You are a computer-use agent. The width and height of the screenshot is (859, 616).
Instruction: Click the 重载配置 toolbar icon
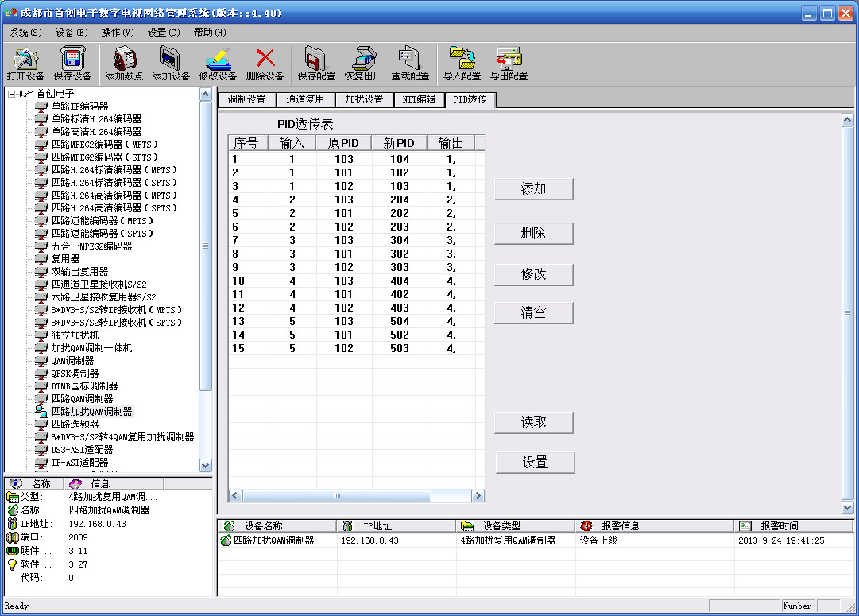(410, 59)
